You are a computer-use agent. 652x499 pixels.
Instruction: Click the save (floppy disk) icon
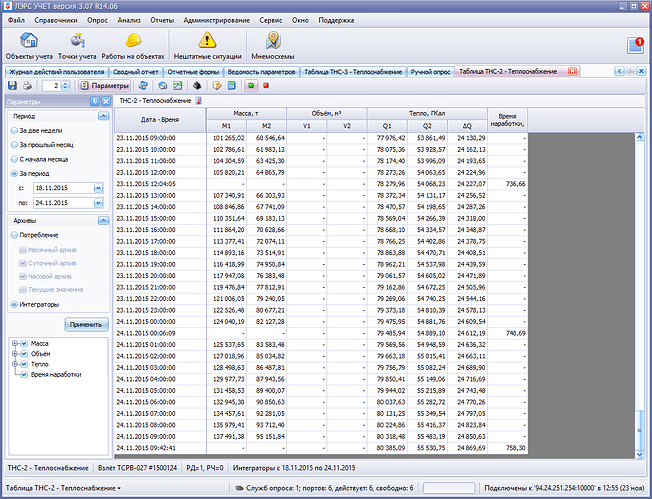12,86
